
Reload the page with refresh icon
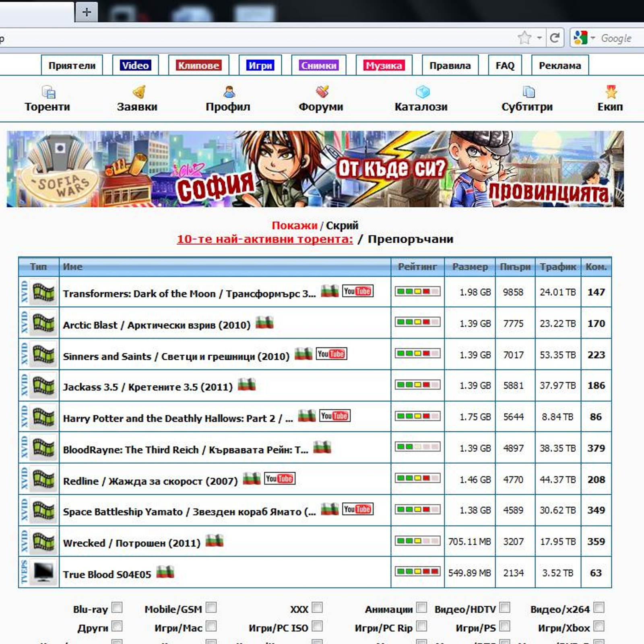[x=555, y=38]
